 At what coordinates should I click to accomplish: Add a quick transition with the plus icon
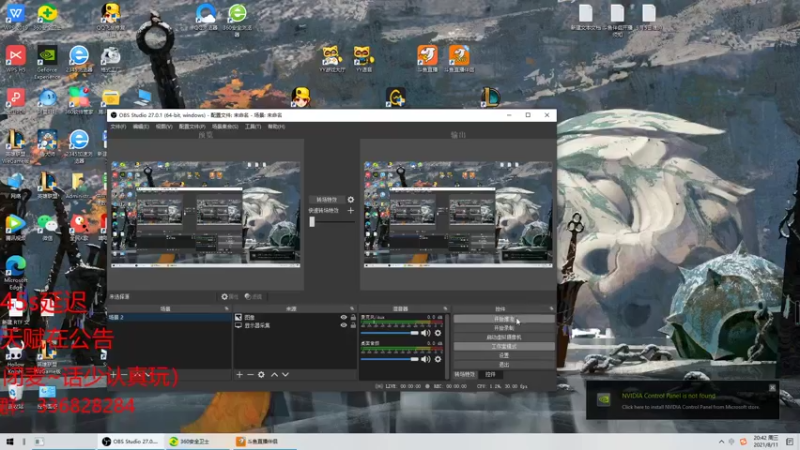coord(351,210)
